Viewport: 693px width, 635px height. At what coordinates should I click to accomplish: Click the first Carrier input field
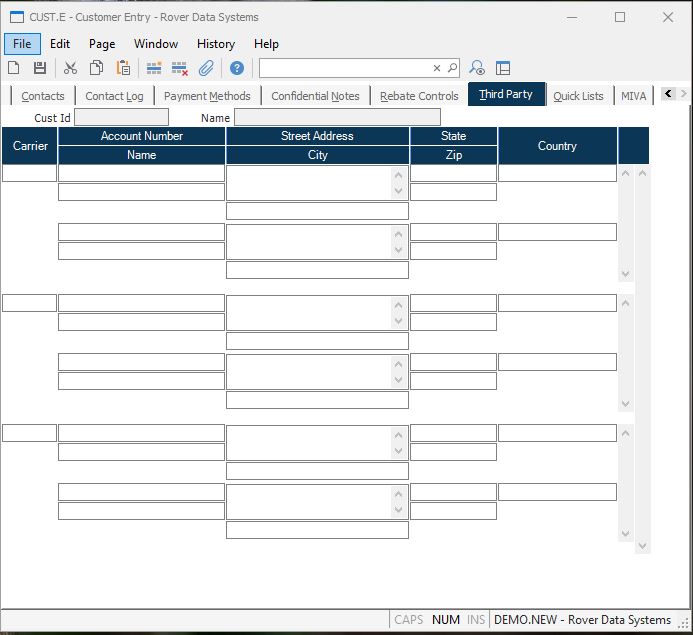[x=29, y=173]
